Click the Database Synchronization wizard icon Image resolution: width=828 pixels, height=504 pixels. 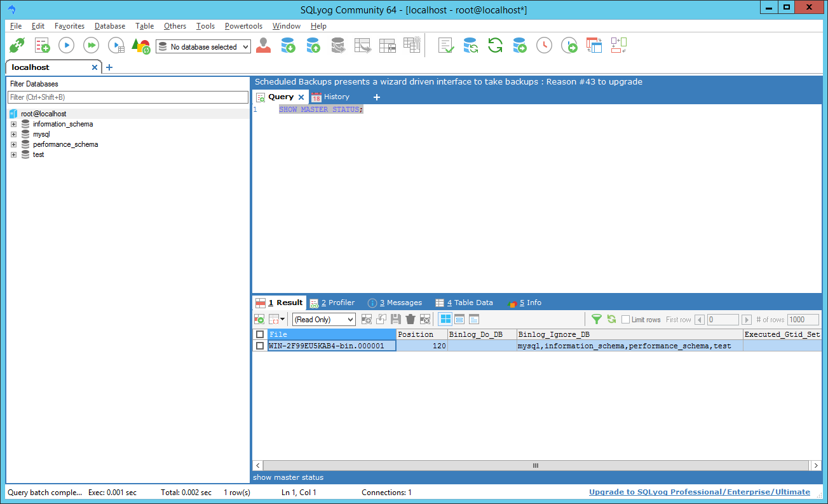click(471, 46)
